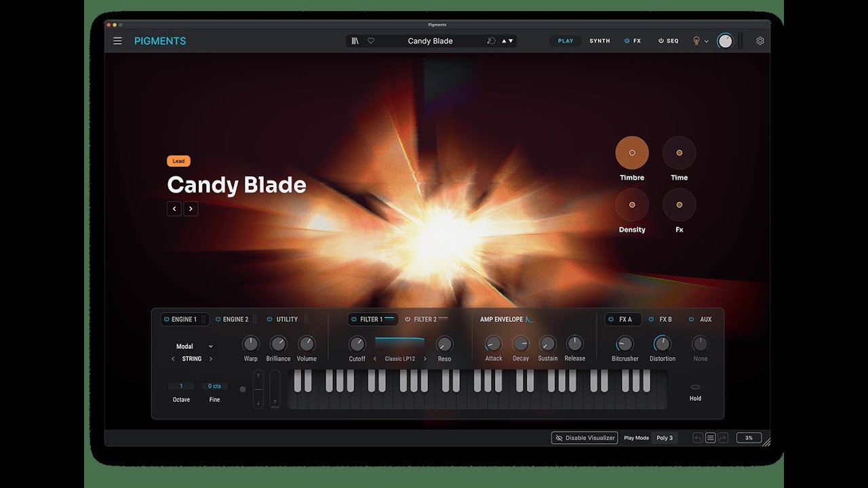868x488 pixels.
Task: Click the small gear beside the Fine field
Action: pyautogui.click(x=243, y=389)
